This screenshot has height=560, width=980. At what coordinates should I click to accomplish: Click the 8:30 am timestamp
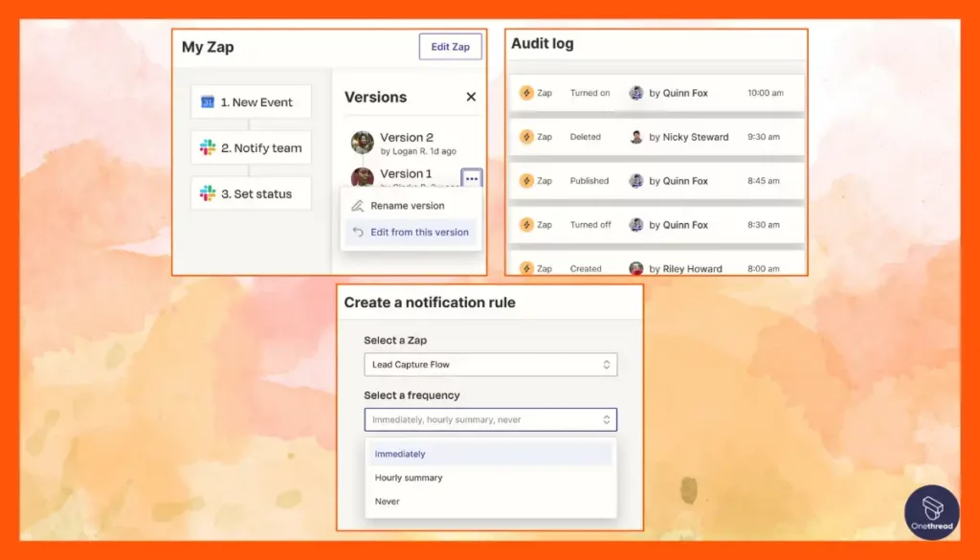[x=763, y=224]
